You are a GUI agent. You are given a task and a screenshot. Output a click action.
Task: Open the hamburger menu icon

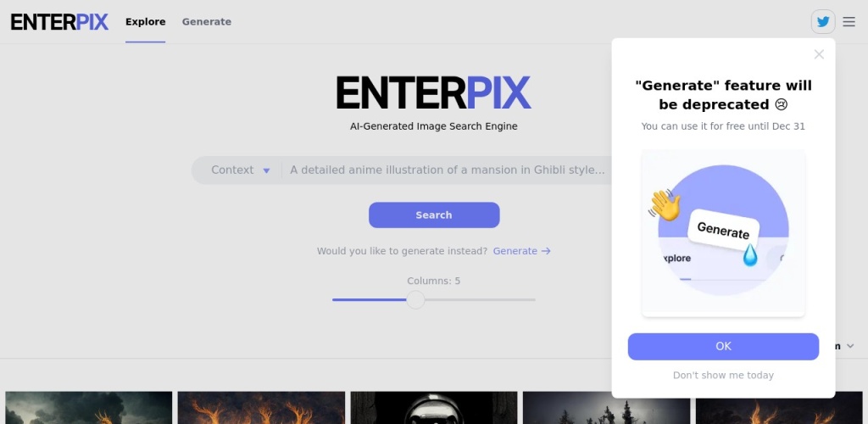(x=849, y=22)
